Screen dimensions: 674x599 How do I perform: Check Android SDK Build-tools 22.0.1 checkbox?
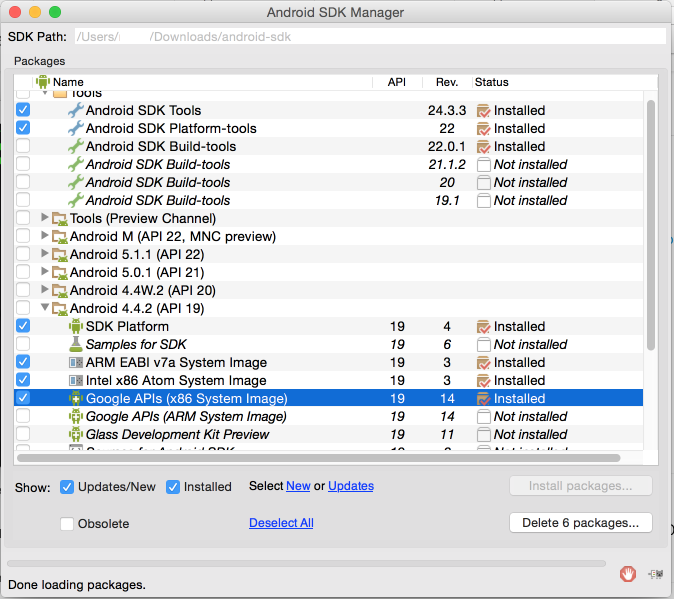click(x=23, y=146)
